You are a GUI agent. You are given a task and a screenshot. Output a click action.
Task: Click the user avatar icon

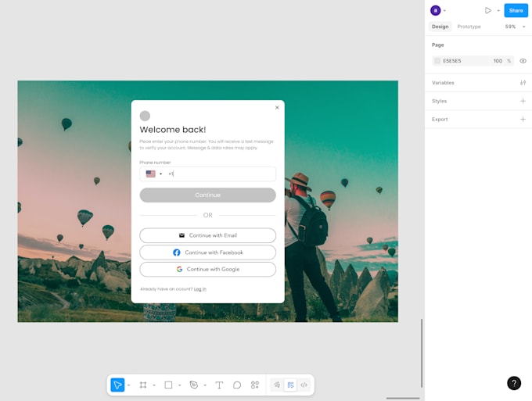tap(436, 10)
